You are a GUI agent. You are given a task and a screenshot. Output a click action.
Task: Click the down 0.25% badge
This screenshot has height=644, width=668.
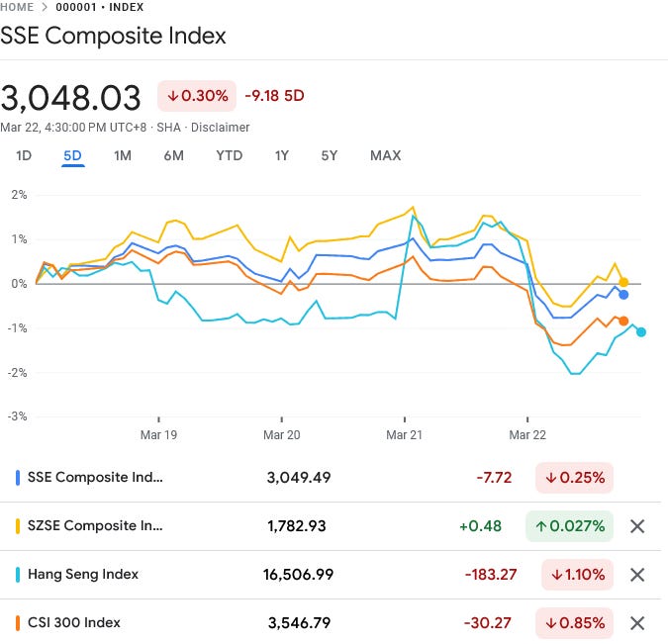(x=574, y=478)
